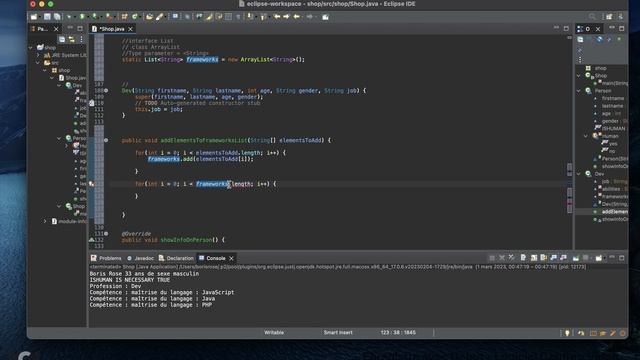Image resolution: width=640 pixels, height=360 pixels.
Task: Click Collapse All icon in Package Explorer
Action: [62, 39]
